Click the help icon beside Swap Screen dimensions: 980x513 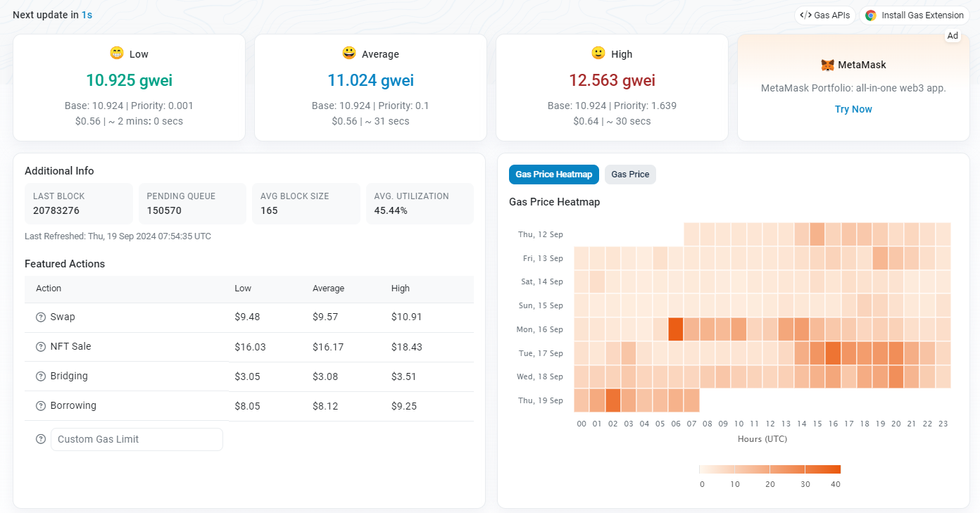tap(41, 317)
